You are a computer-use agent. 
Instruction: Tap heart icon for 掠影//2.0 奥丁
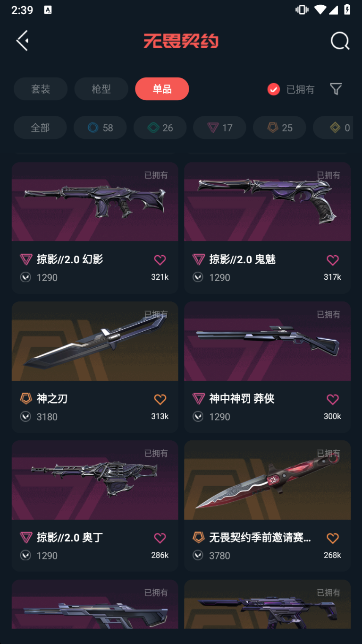click(x=160, y=538)
